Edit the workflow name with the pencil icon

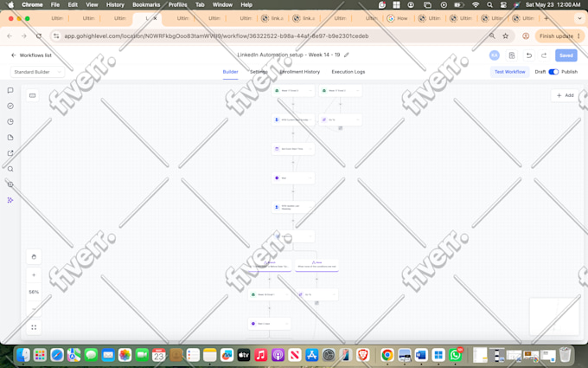pyautogui.click(x=347, y=55)
